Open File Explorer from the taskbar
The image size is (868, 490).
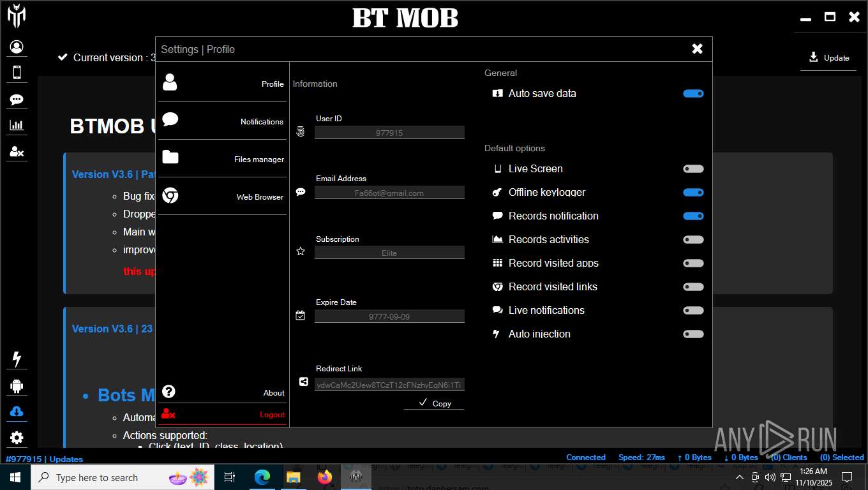click(293, 477)
